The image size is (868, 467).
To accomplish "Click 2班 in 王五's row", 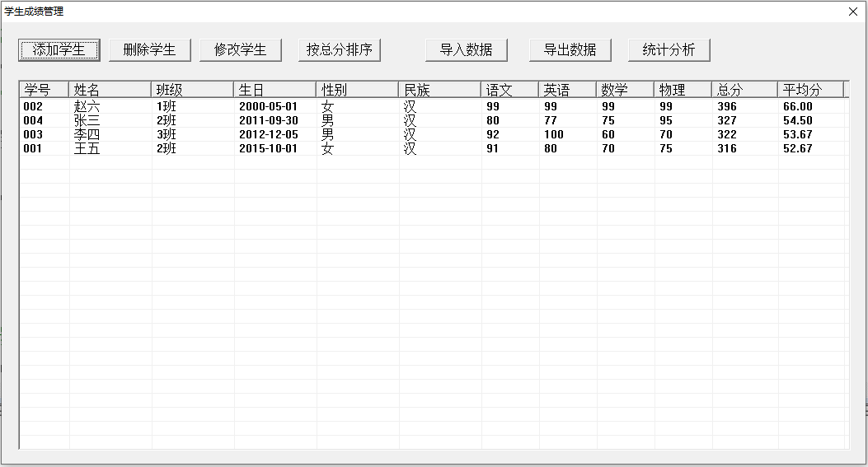I will coord(166,148).
